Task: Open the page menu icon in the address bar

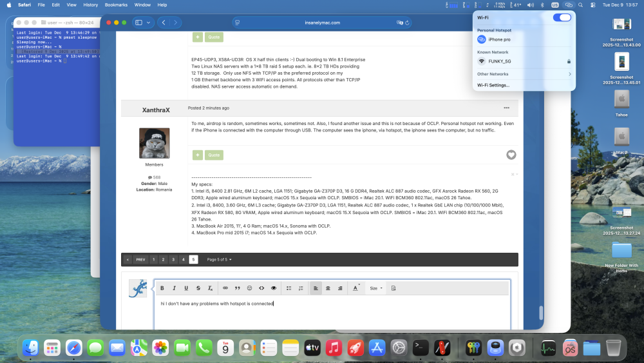Action: (238, 23)
